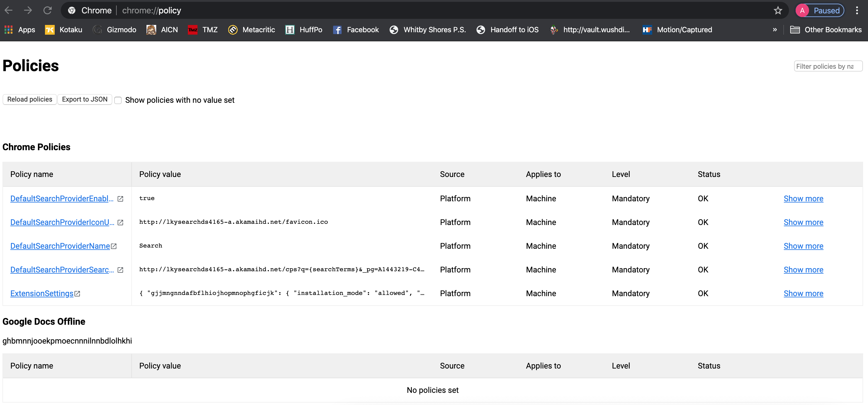
Task: Bookmark this page with the star icon
Action: (x=778, y=10)
